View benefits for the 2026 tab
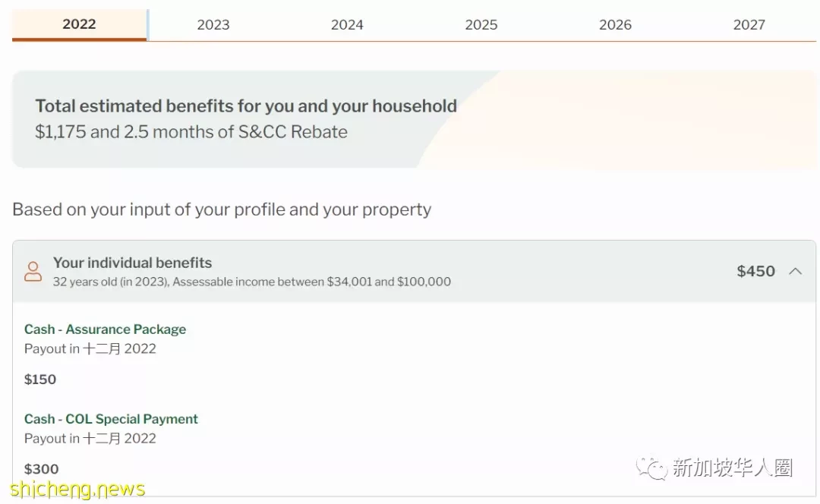The image size is (820, 504). [x=615, y=24]
